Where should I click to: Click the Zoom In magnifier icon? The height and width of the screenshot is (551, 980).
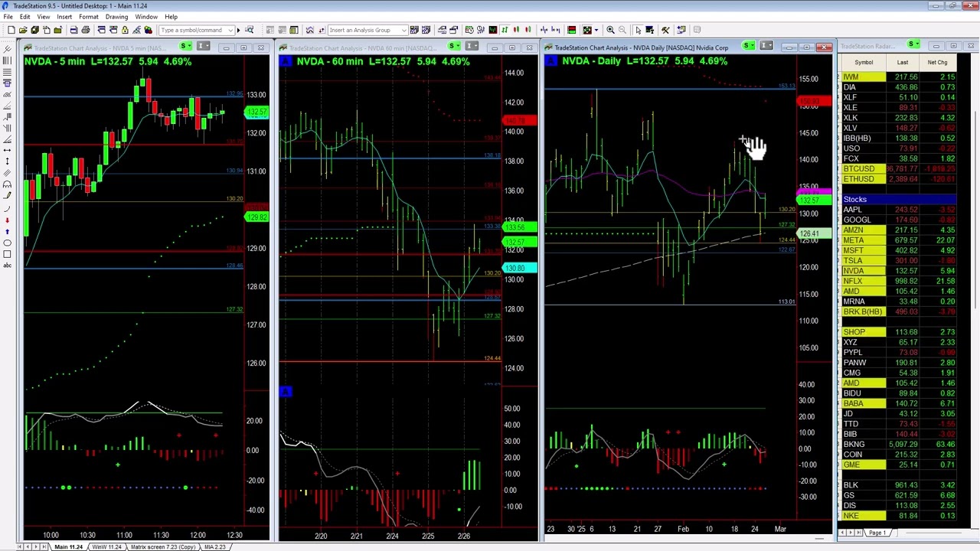(x=610, y=30)
